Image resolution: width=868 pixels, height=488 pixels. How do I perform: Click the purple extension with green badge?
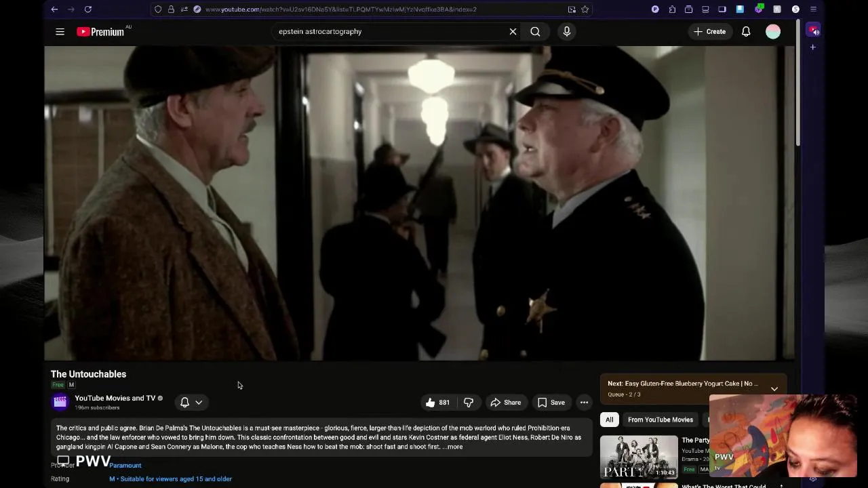(x=759, y=9)
